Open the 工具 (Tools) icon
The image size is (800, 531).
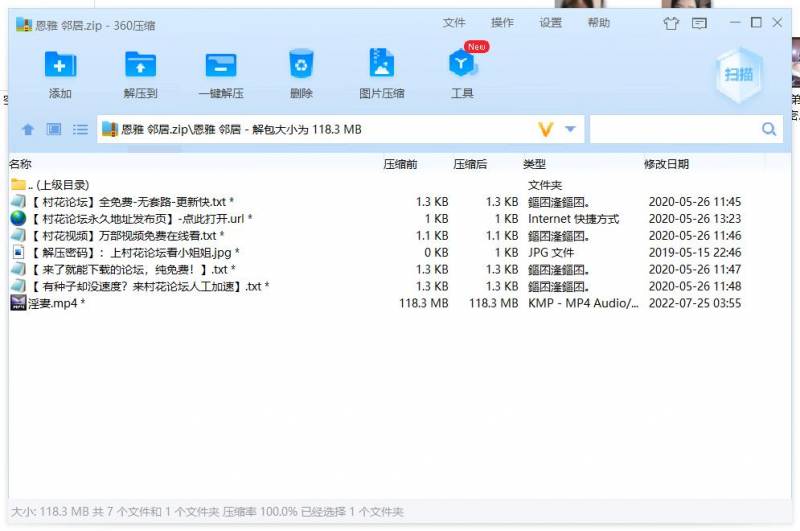[x=461, y=65]
